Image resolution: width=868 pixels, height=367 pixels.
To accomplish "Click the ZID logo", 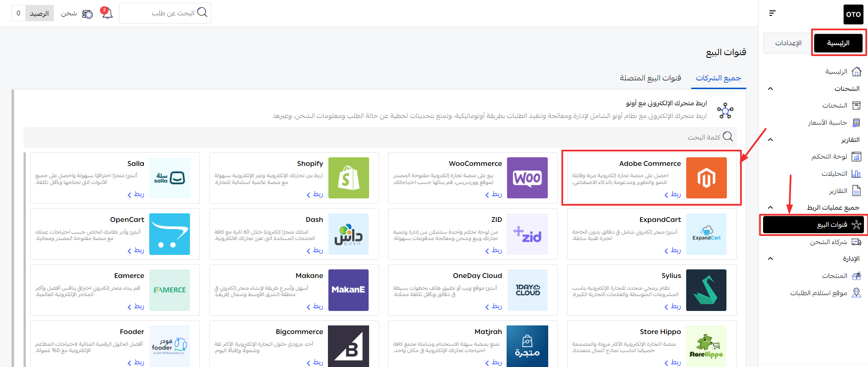I will click(527, 234).
